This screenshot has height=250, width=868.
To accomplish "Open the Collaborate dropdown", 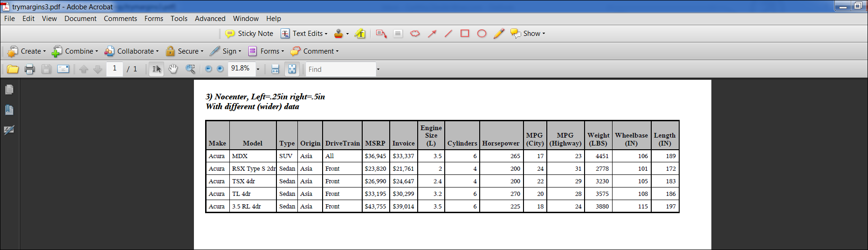I will (131, 51).
